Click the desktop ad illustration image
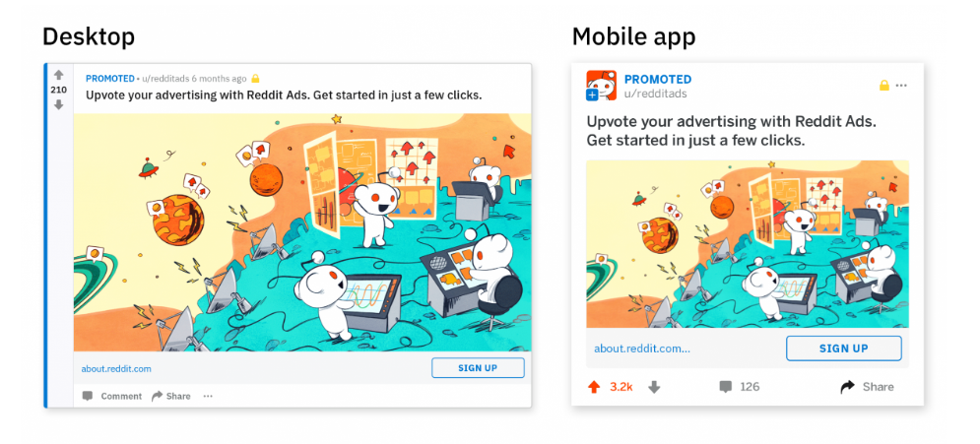This screenshot has height=444, width=980. [x=302, y=232]
